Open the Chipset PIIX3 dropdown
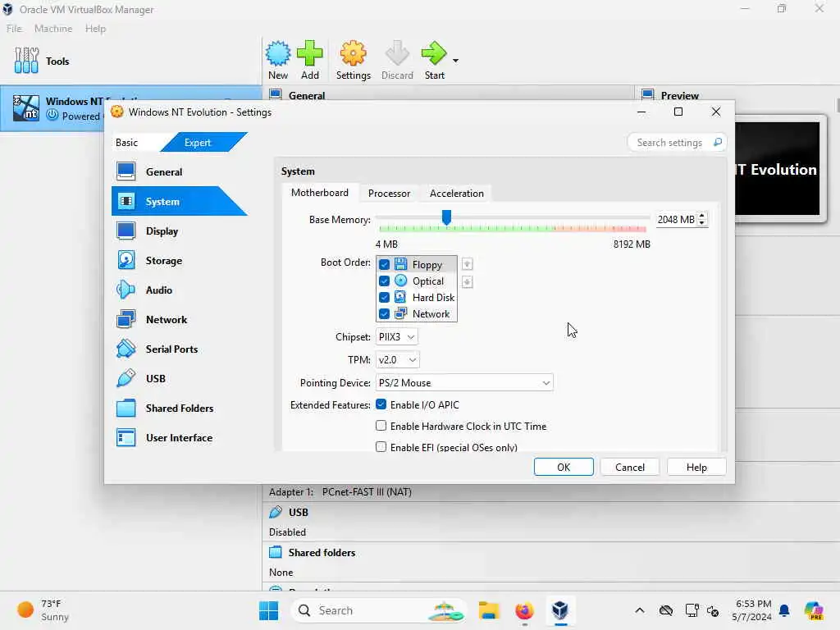Screen dimensions: 840x630 (x=396, y=337)
